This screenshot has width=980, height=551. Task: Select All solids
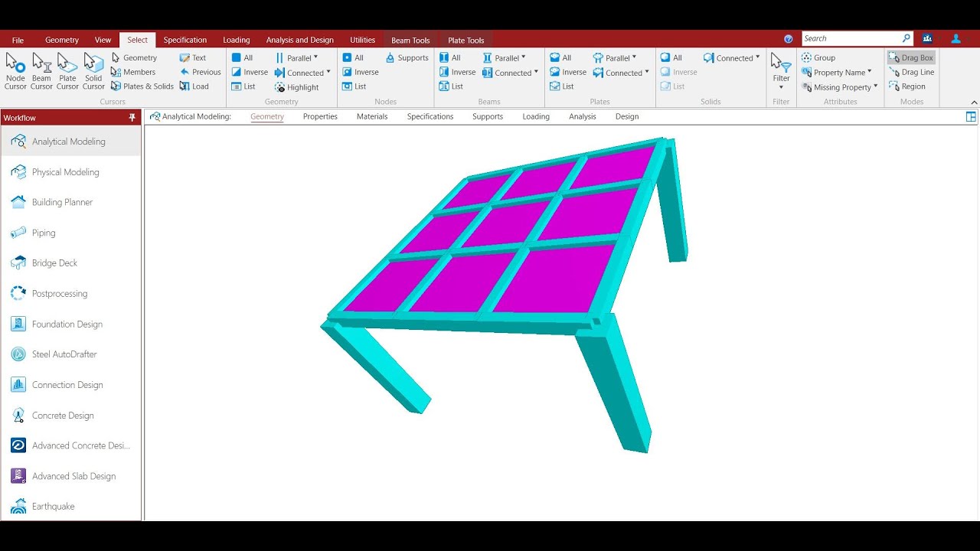click(x=671, y=57)
